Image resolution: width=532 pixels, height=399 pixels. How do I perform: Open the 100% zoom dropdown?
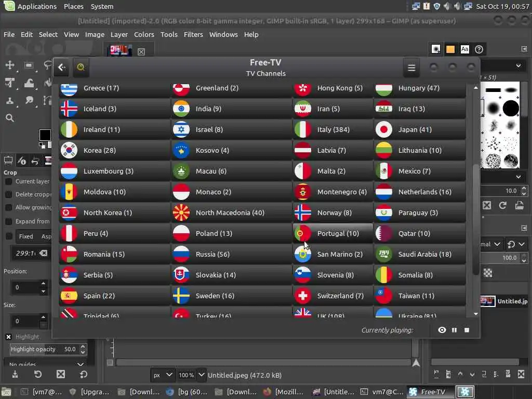click(x=191, y=375)
